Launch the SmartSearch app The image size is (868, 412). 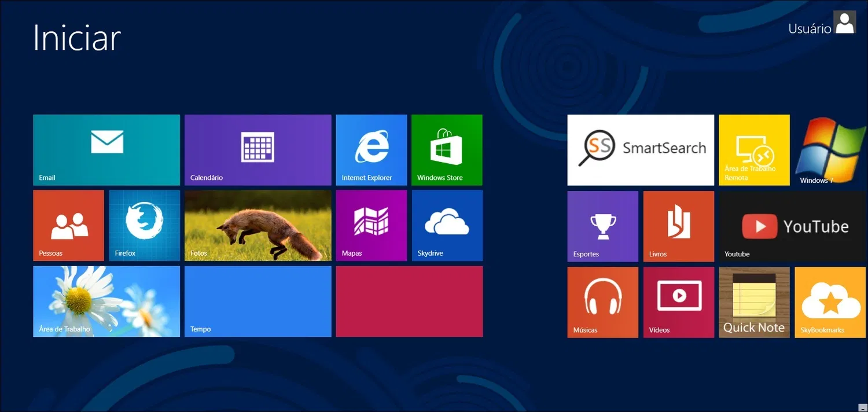click(640, 149)
